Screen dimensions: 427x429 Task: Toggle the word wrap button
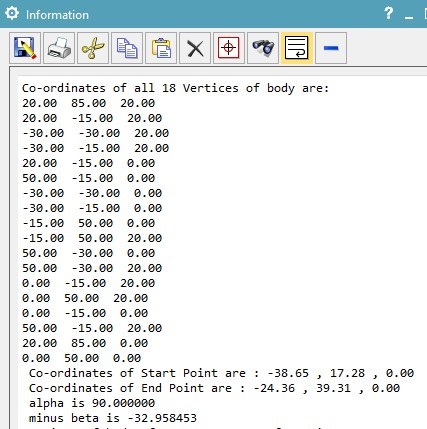point(297,48)
